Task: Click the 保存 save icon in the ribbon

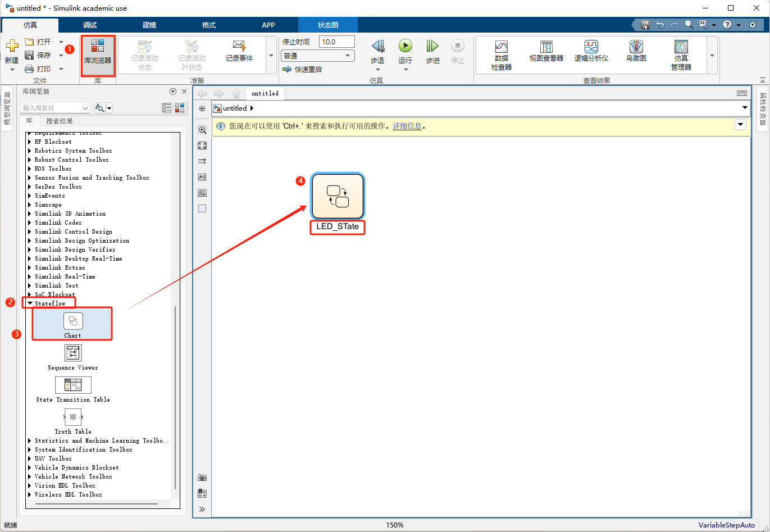Action: 30,56
